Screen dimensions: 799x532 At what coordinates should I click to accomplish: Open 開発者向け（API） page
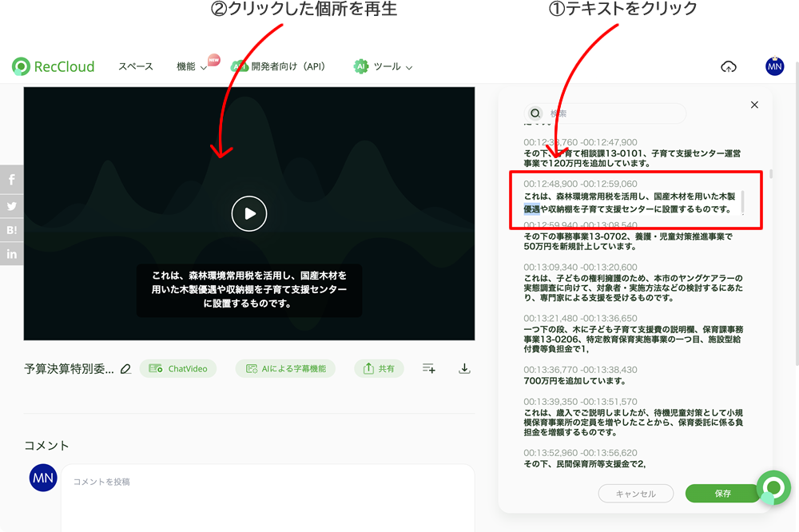point(279,66)
